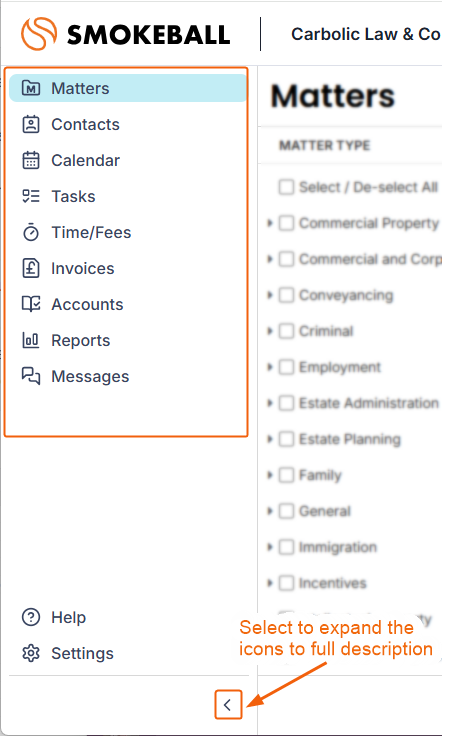Open the Help link
Screen dimensions: 460x736
tap(54, 617)
